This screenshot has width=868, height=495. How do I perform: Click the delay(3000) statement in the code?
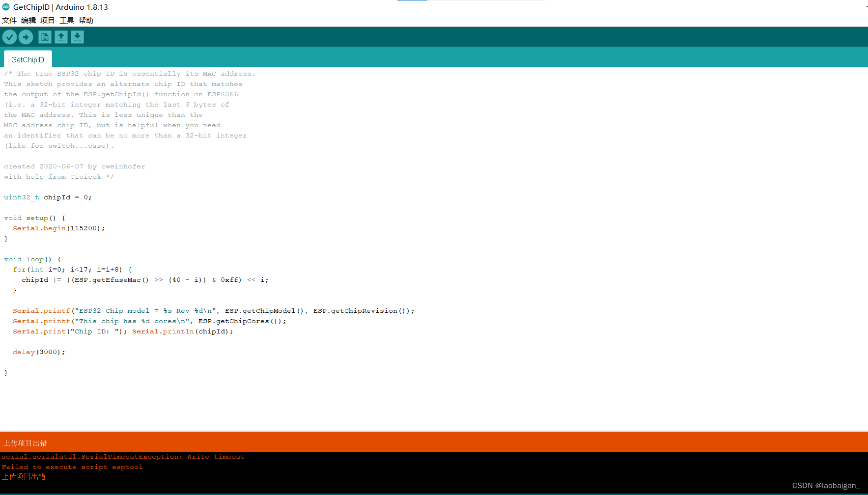(38, 352)
